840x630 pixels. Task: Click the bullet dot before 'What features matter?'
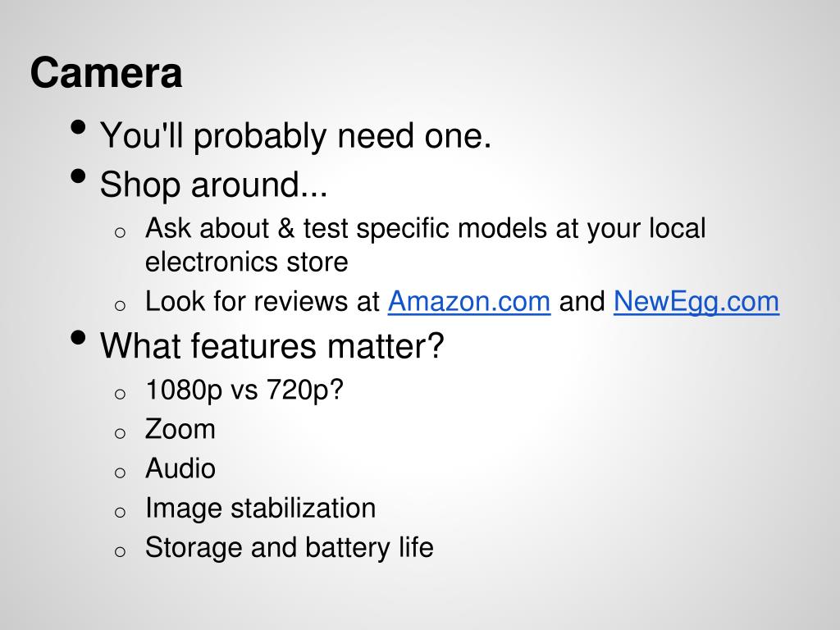[78, 337]
